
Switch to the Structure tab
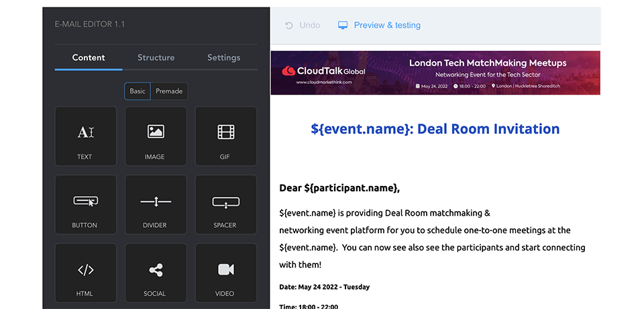tap(156, 58)
